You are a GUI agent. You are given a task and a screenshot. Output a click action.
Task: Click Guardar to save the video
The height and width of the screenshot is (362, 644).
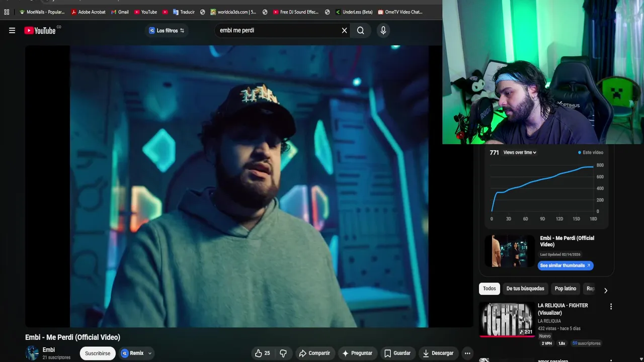point(397,353)
